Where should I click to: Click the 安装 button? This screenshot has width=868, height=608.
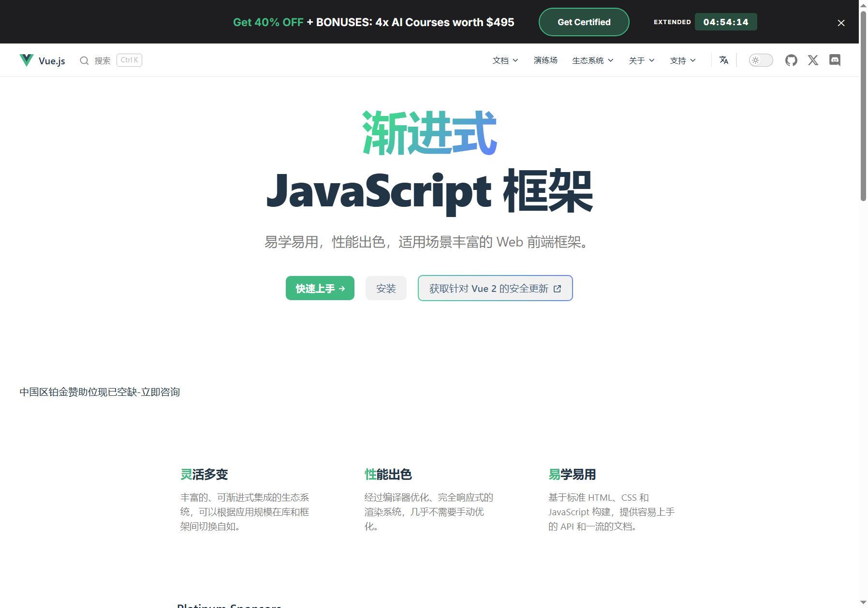click(x=386, y=288)
